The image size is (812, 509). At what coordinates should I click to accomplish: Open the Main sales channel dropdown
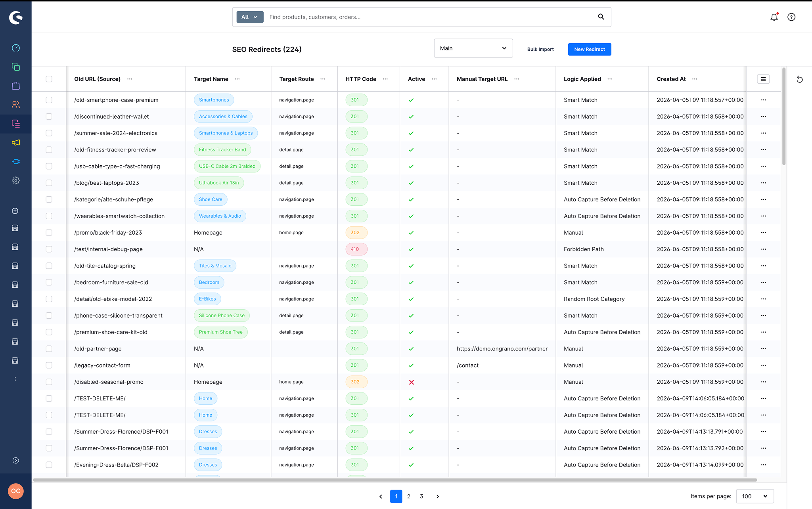click(x=473, y=48)
